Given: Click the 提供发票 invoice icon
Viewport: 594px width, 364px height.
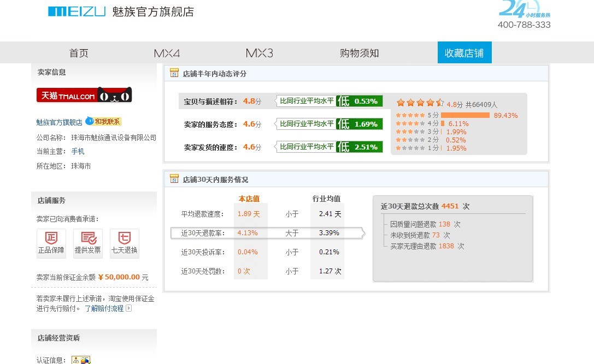Looking at the screenshot, I should pyautogui.click(x=88, y=243).
